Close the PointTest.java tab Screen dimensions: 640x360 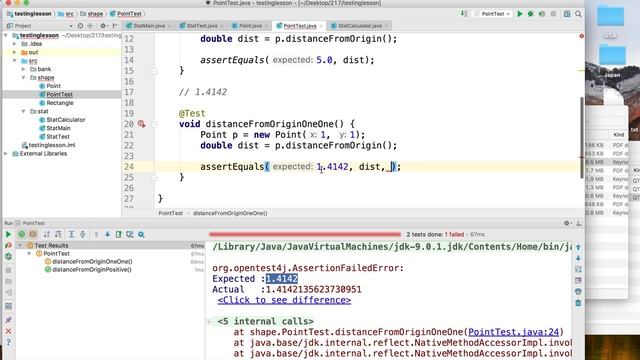[x=321, y=26]
